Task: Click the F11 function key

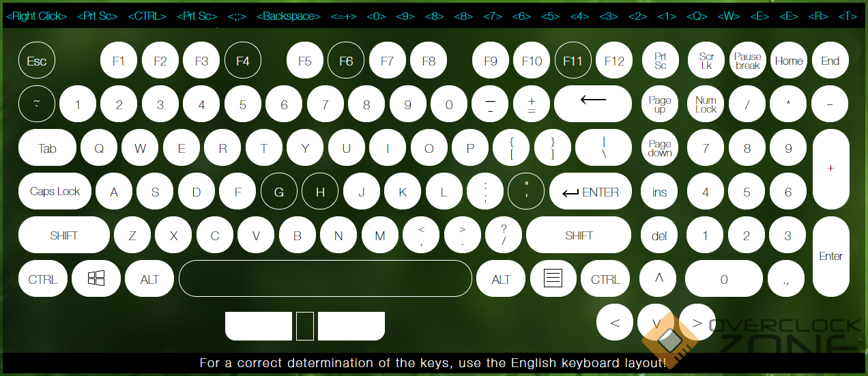Action: click(x=573, y=61)
